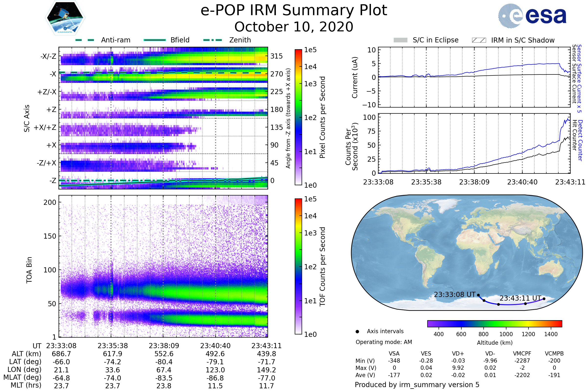Click the IRM in S/C Shadow hatched box
This screenshot has height=392, width=588.
[479, 40]
